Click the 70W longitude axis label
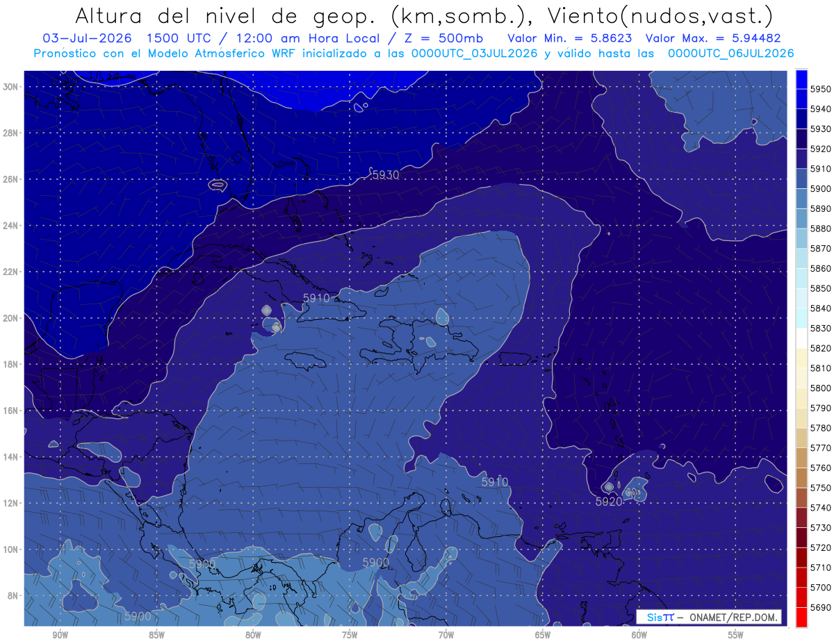The width and height of the screenshot is (834, 644). [446, 634]
